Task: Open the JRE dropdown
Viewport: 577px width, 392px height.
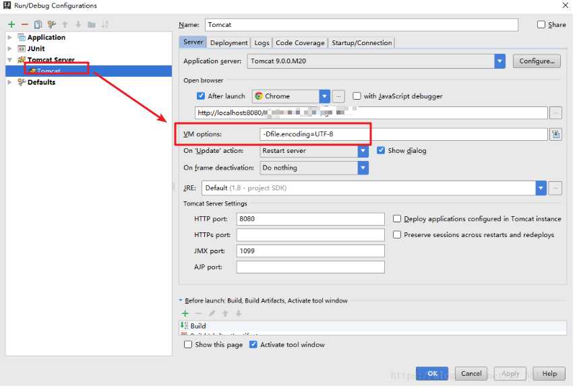Action: click(541, 188)
